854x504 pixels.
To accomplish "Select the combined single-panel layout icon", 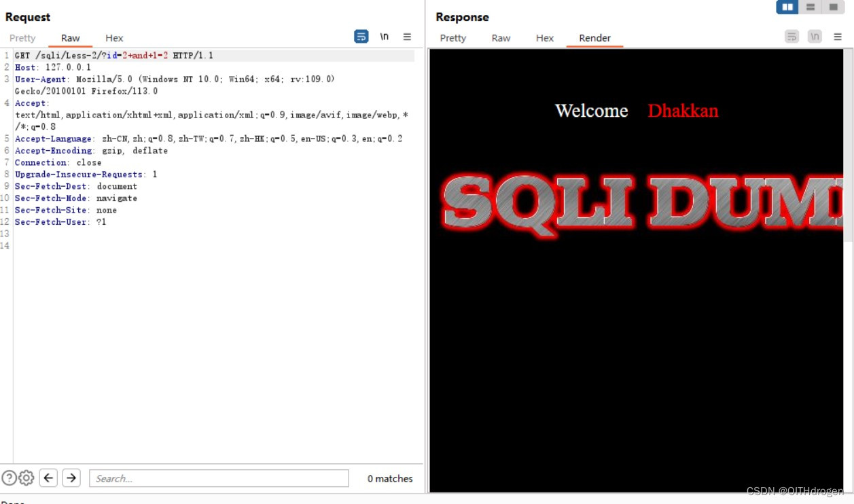I will coord(833,7).
